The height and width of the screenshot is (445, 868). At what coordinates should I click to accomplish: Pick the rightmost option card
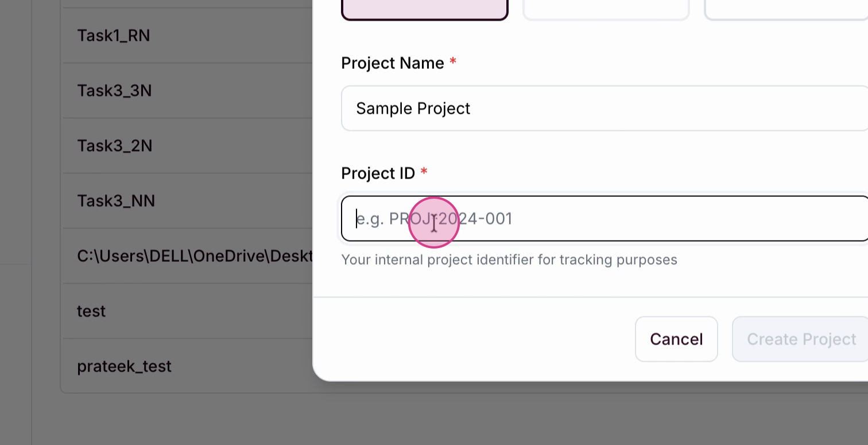pos(785,9)
